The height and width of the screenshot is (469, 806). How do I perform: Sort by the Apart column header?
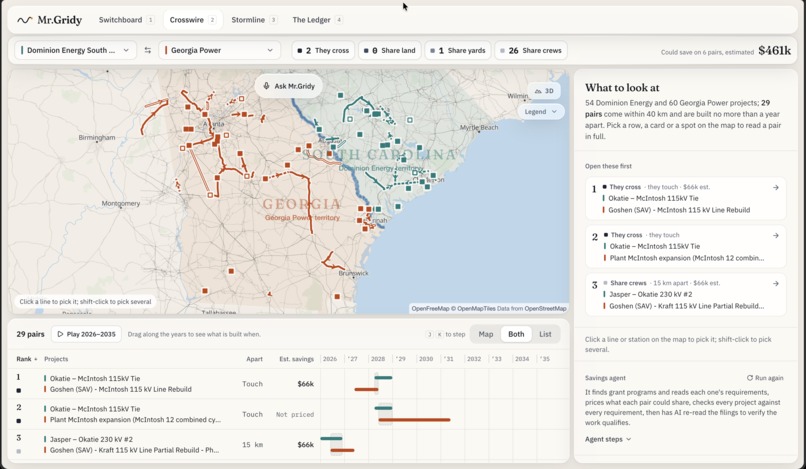pos(254,359)
